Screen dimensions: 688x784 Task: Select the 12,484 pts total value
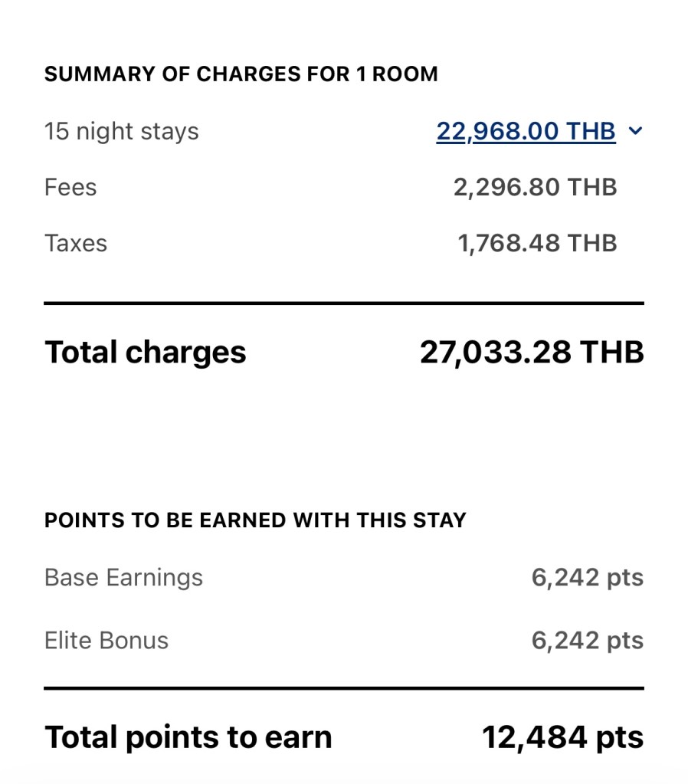(562, 737)
